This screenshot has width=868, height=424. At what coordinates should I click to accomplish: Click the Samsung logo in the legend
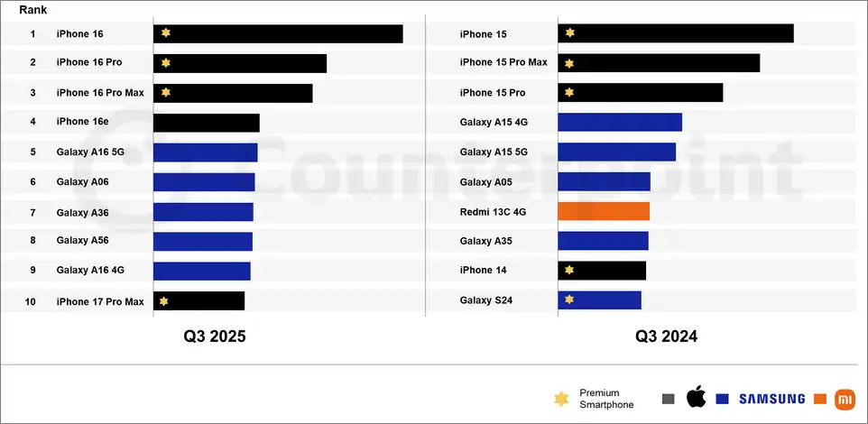(x=771, y=399)
